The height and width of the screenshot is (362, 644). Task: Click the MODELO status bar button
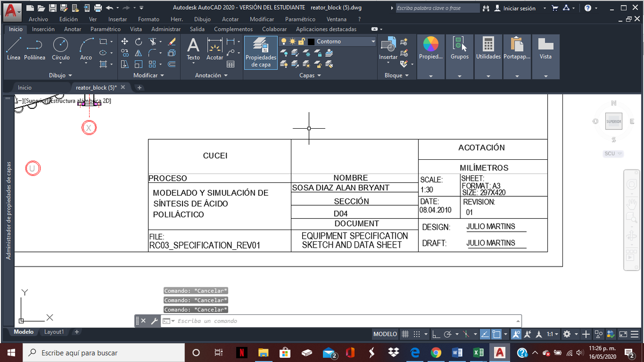(385, 334)
